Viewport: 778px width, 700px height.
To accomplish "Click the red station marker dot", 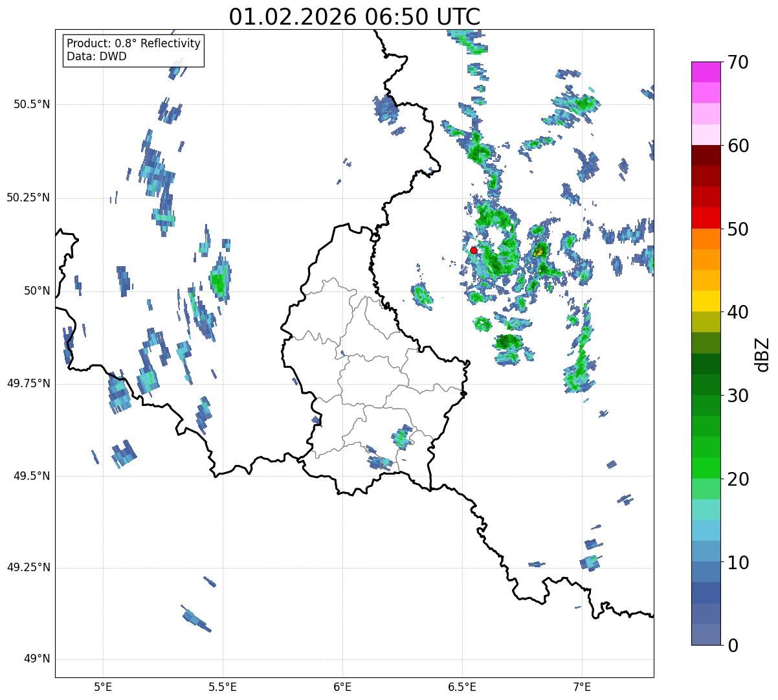I will [x=474, y=250].
